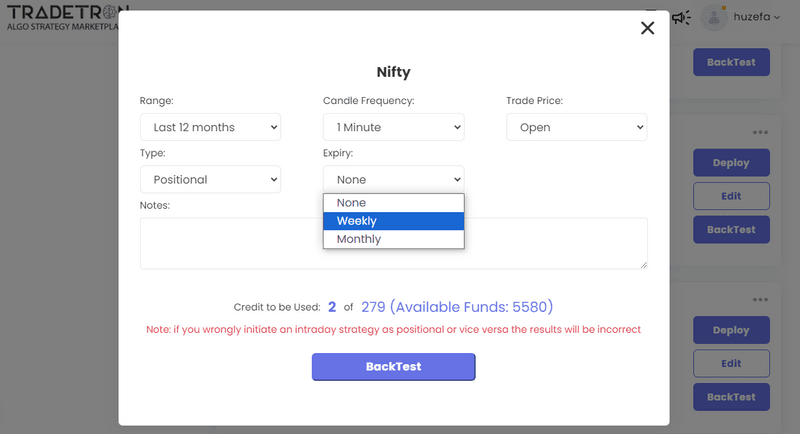Screen dimensions: 800x434
Task: Click into the Notes text area
Action: click(393, 243)
